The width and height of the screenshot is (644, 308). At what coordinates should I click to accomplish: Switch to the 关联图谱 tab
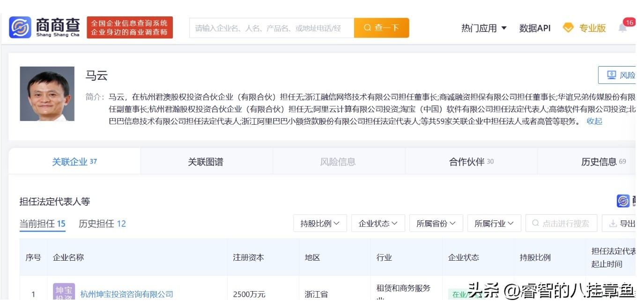tap(206, 162)
